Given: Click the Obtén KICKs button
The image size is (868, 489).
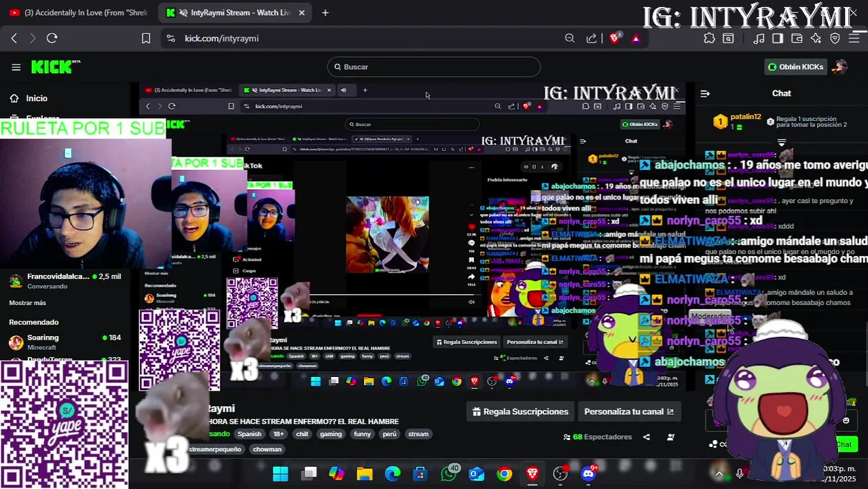Looking at the screenshot, I should coord(795,67).
